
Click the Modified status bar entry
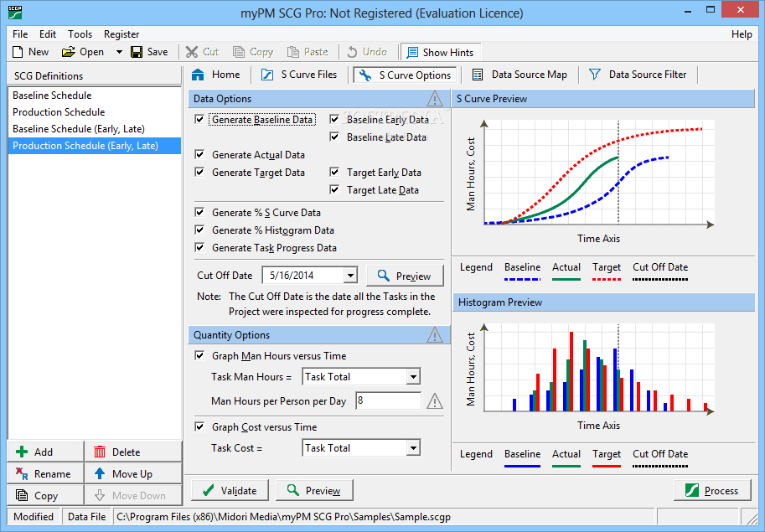34,517
